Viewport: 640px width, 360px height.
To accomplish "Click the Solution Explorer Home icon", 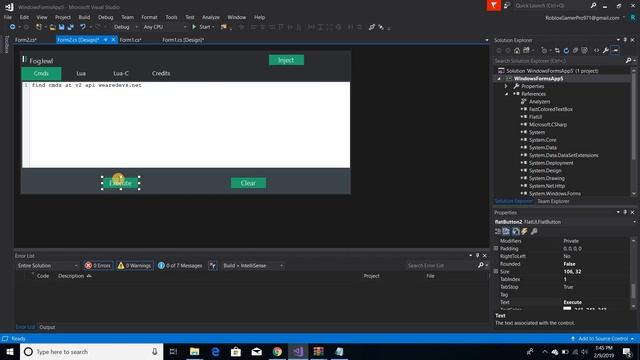I will pyautogui.click(x=517, y=51).
